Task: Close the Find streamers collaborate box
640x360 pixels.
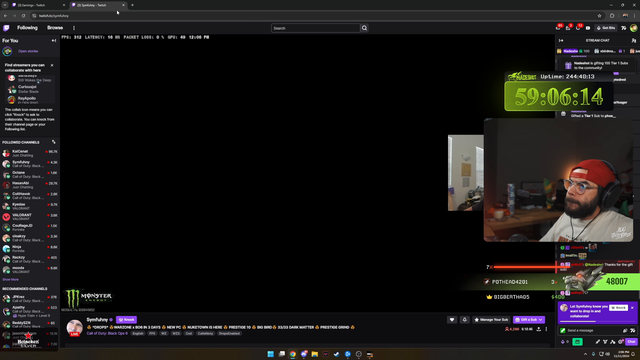Action: point(52,65)
